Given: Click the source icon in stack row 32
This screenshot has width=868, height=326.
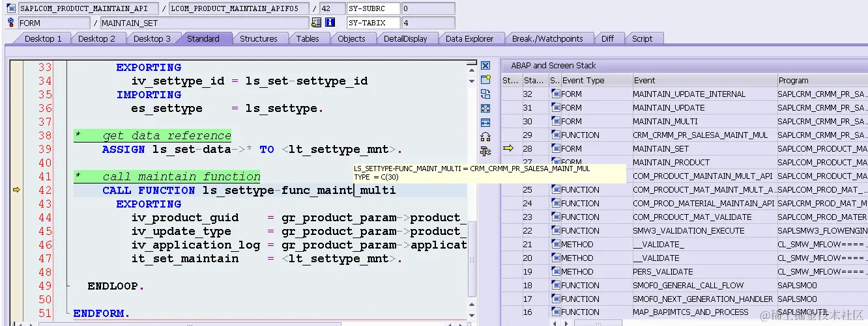Looking at the screenshot, I should [555, 94].
